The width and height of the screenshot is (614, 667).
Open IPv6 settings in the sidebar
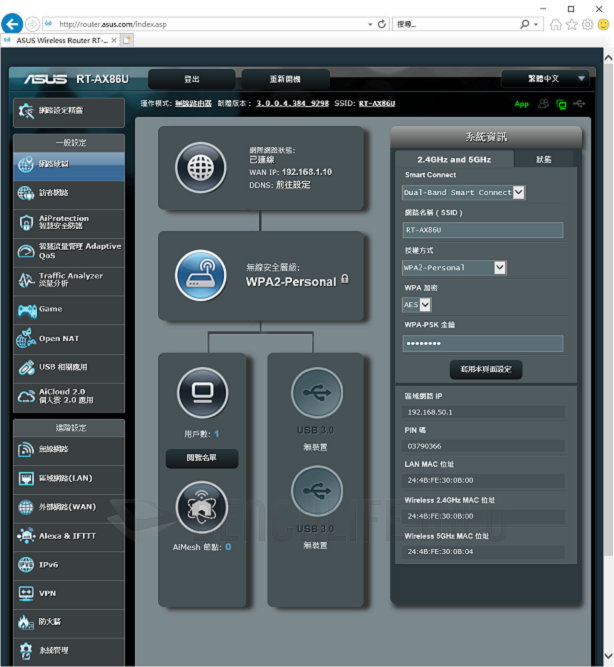(69, 565)
